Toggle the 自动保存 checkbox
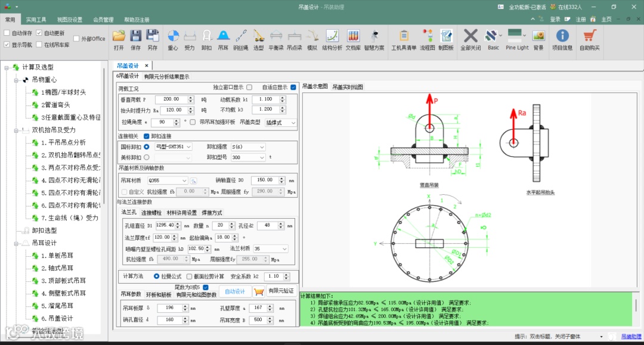The height and width of the screenshot is (345, 644). pos(7,33)
